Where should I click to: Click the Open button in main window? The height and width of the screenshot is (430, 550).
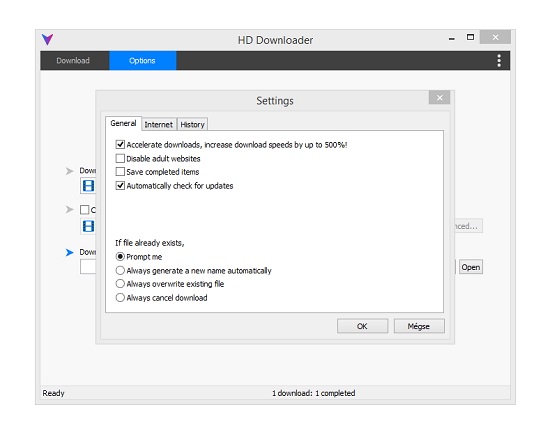tap(470, 267)
